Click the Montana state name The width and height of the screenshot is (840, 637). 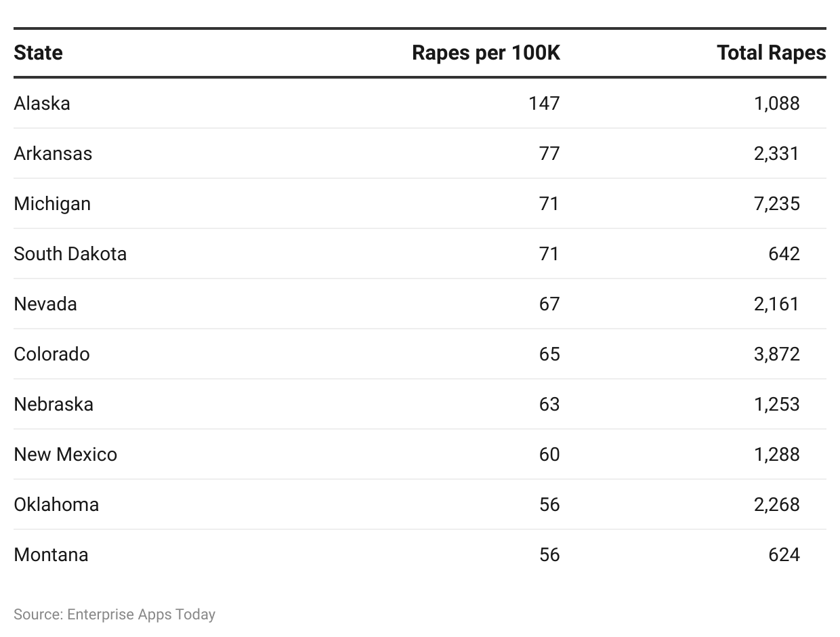click(51, 554)
